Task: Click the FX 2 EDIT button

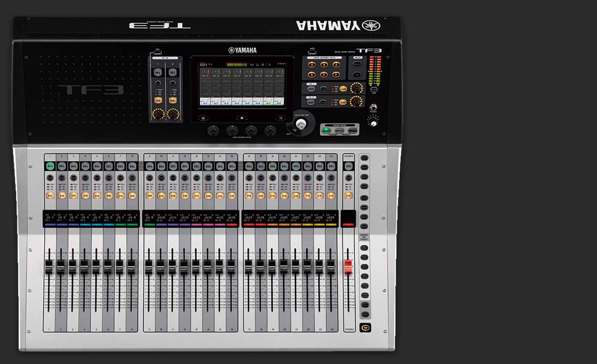Action: [311, 102]
